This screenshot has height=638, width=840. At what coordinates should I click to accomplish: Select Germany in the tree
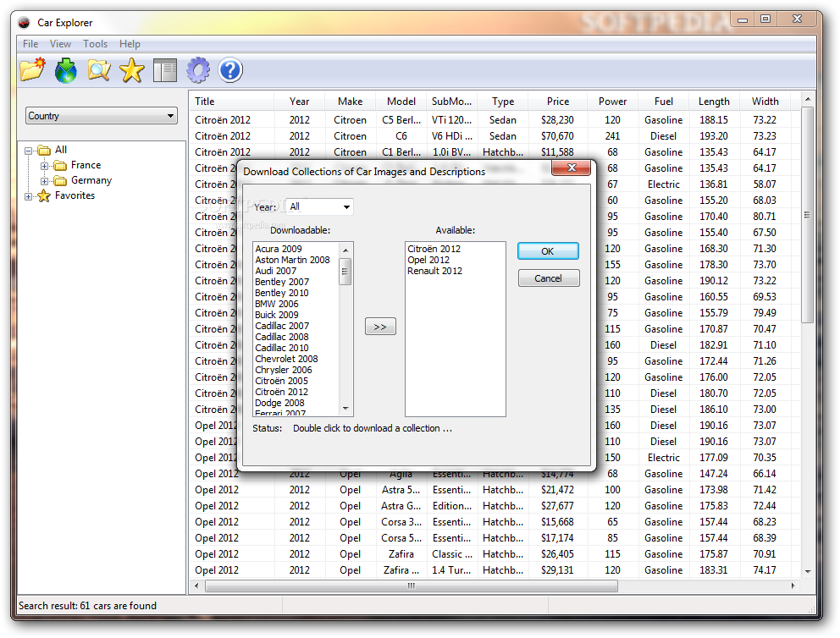pos(91,180)
